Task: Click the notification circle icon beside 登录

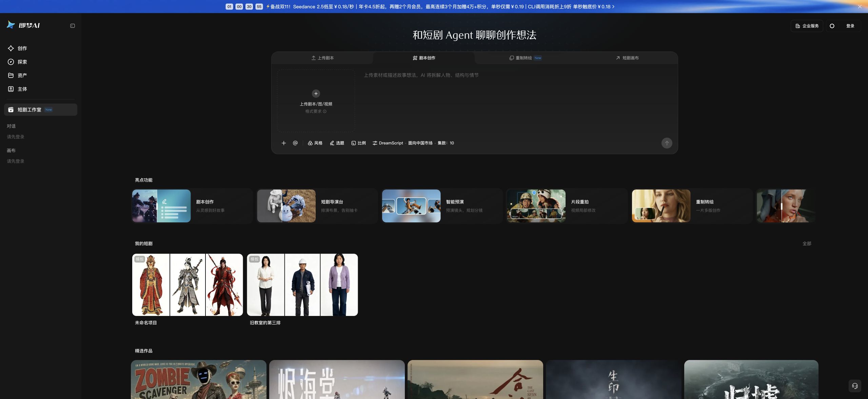Action: tap(832, 26)
